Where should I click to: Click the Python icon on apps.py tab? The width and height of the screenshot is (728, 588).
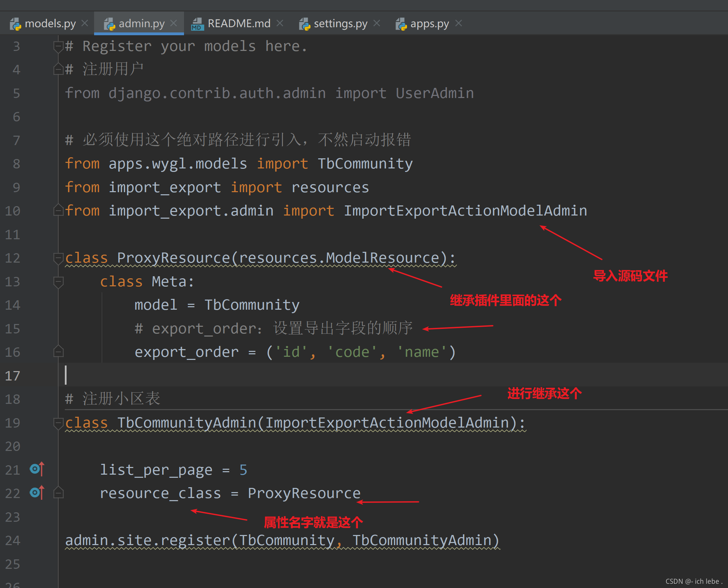[x=401, y=24]
